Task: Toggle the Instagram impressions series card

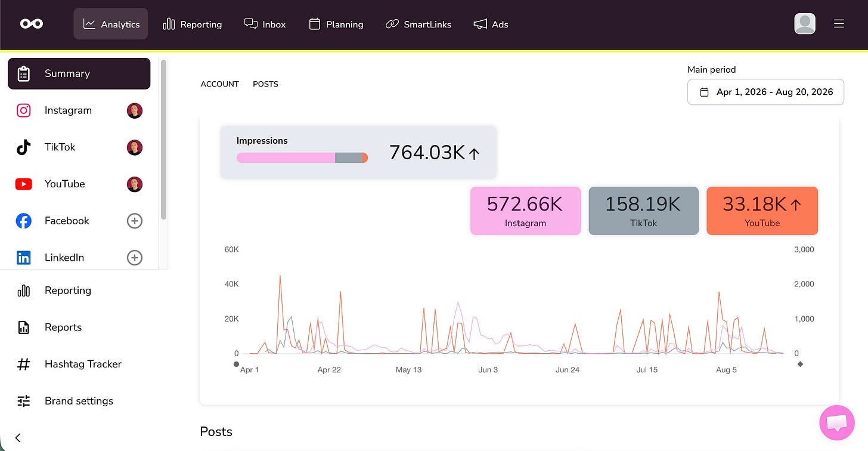Action: [x=525, y=211]
